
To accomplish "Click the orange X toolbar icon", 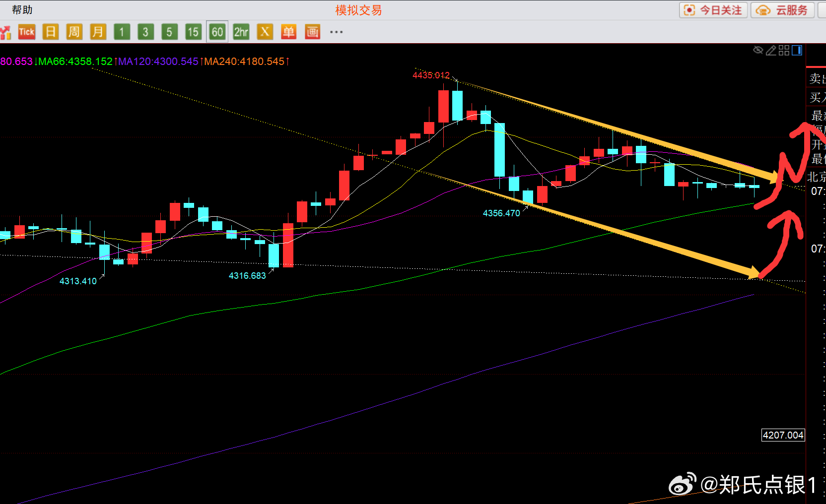I will point(265,32).
